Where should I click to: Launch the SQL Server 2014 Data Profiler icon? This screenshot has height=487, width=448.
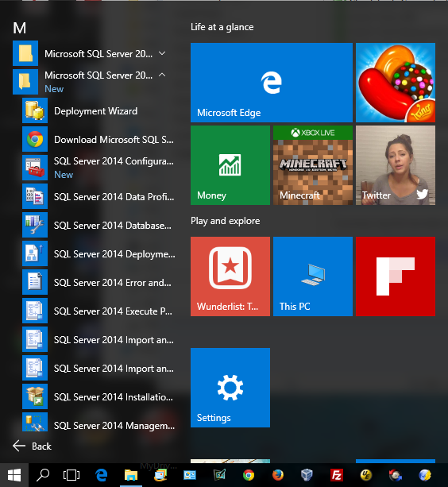tap(35, 196)
